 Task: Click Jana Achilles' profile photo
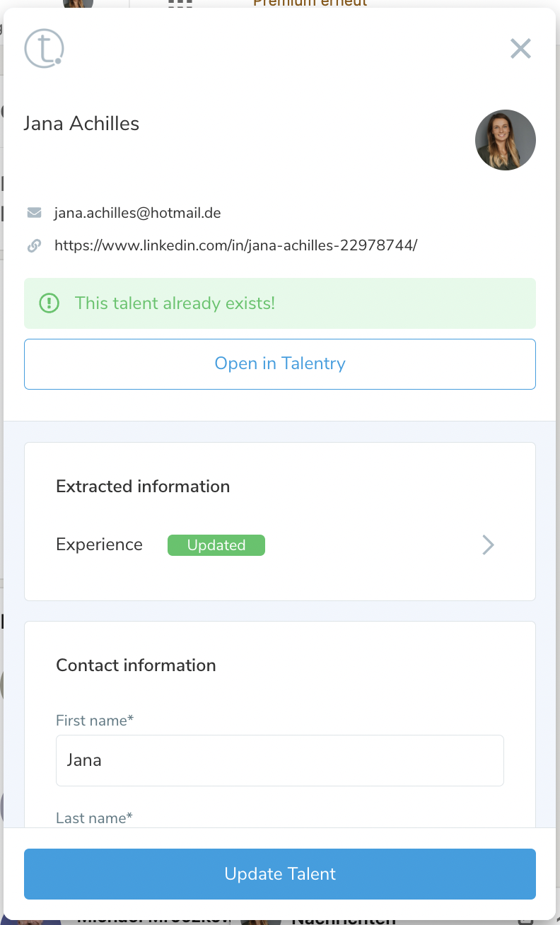[505, 140]
